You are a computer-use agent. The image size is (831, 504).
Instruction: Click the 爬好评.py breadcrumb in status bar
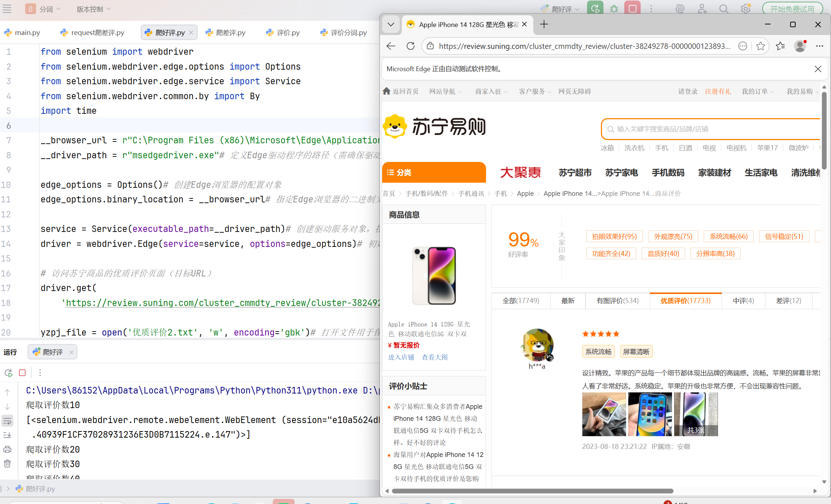pyautogui.click(x=36, y=489)
